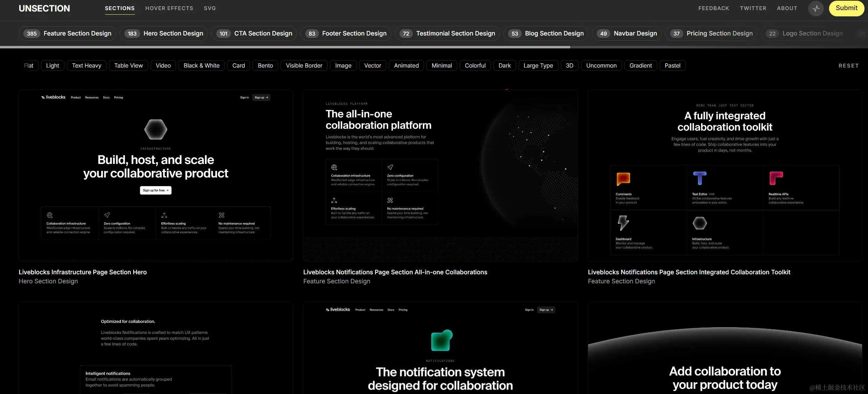This screenshot has height=394, width=868.
Task: Click the orange Comments icon in toolkit card
Action: 623,179
